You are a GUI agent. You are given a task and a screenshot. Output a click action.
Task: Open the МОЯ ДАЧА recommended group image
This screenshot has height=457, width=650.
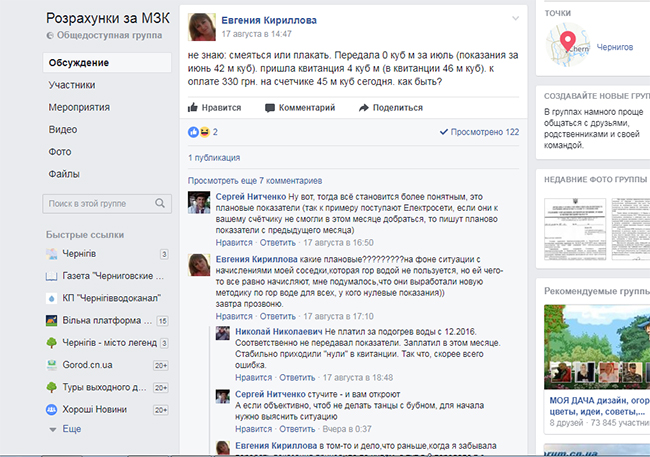pyautogui.click(x=597, y=347)
